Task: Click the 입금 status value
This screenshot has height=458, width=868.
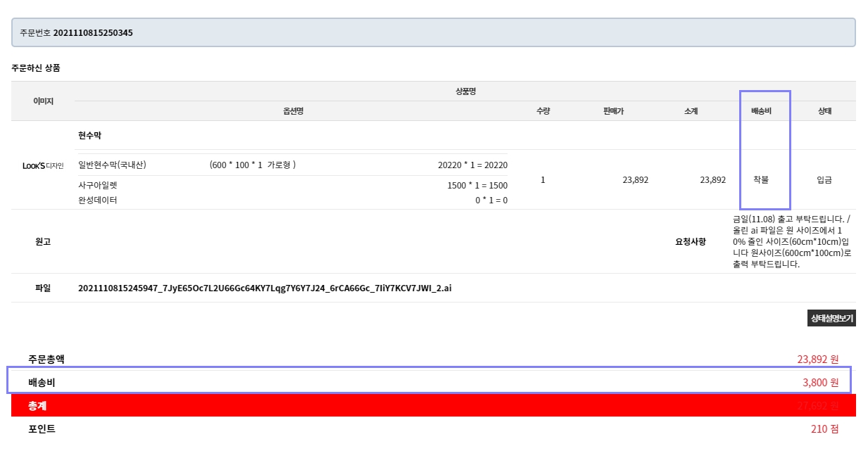Action: pos(824,179)
